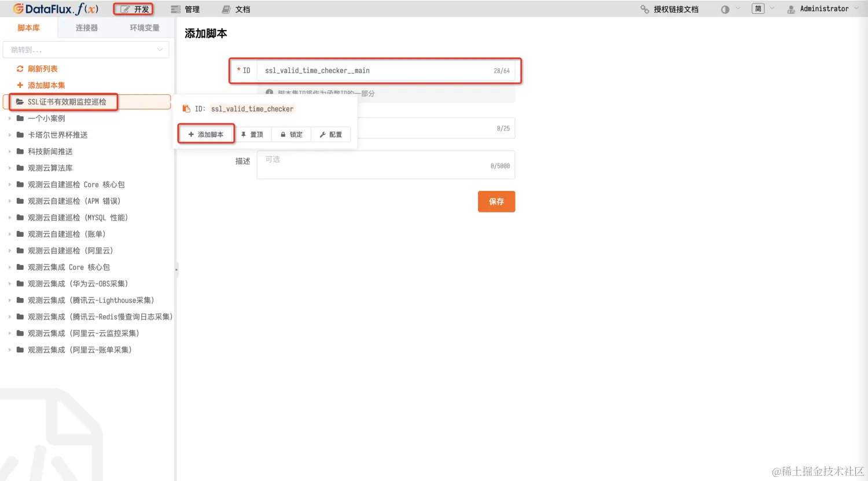The image size is (868, 481).
Task: Click folder icon of 腾讯云-Lighthouse采集
Action: pos(20,300)
